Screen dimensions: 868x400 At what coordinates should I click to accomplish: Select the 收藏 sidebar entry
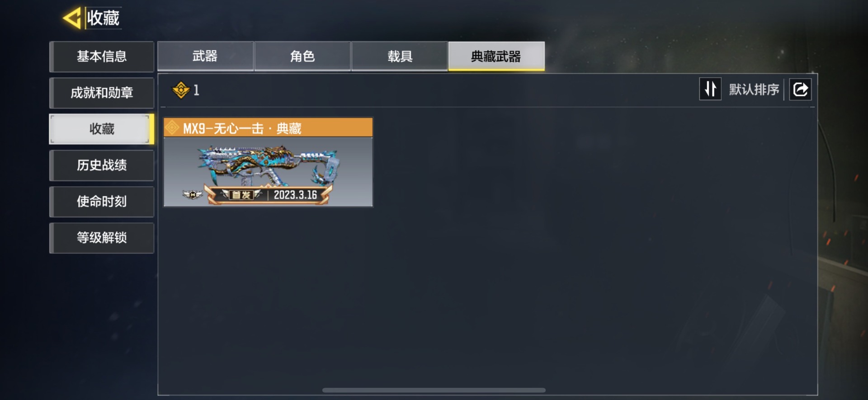point(102,129)
